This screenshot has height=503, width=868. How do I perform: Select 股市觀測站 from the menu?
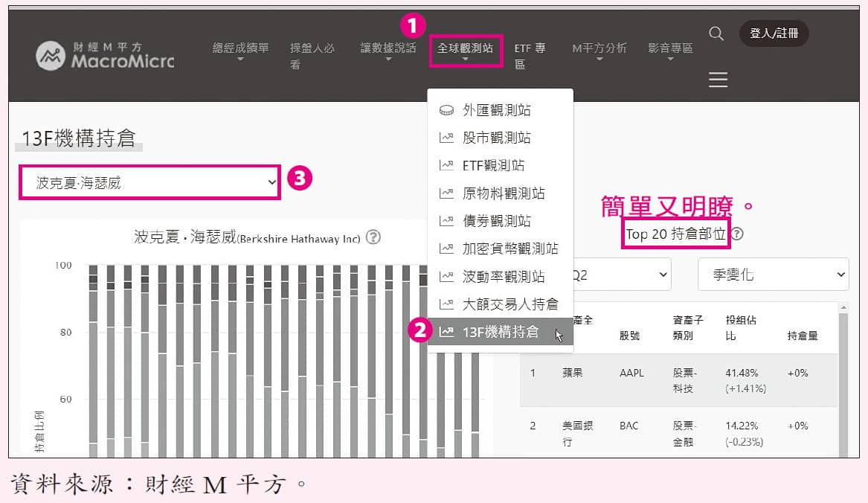pos(501,138)
